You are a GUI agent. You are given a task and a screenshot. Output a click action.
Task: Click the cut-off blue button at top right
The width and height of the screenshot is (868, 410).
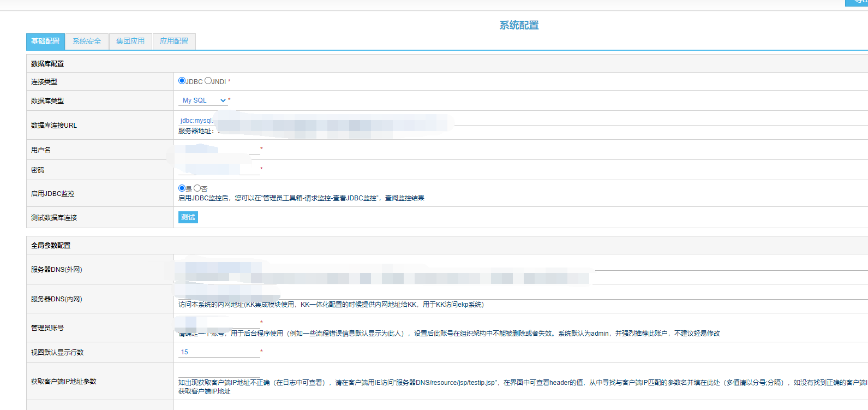pos(857,3)
